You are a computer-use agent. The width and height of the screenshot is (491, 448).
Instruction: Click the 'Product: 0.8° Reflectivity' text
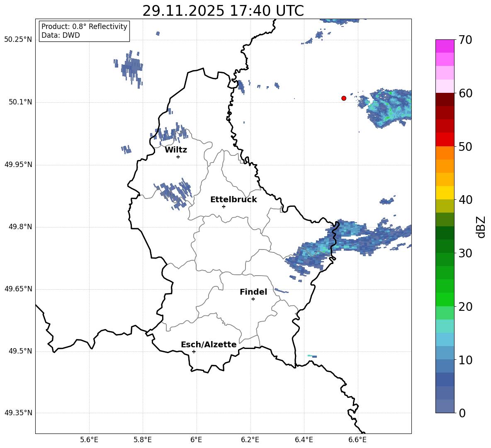[x=84, y=26]
